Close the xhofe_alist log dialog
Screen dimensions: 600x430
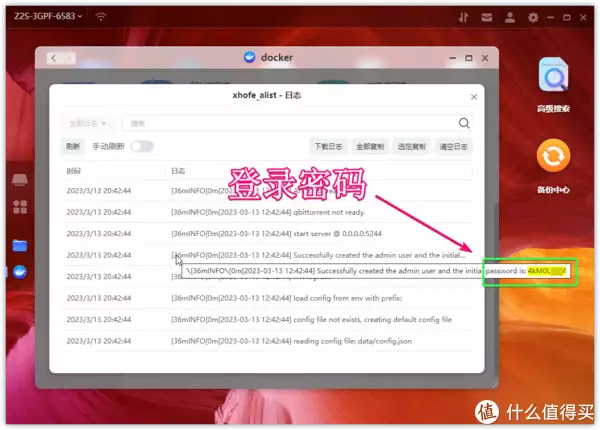click(474, 97)
